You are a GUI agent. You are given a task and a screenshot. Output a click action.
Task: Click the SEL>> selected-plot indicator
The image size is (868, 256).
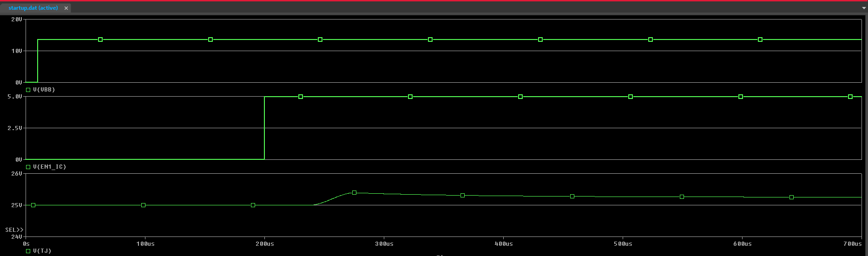14,230
